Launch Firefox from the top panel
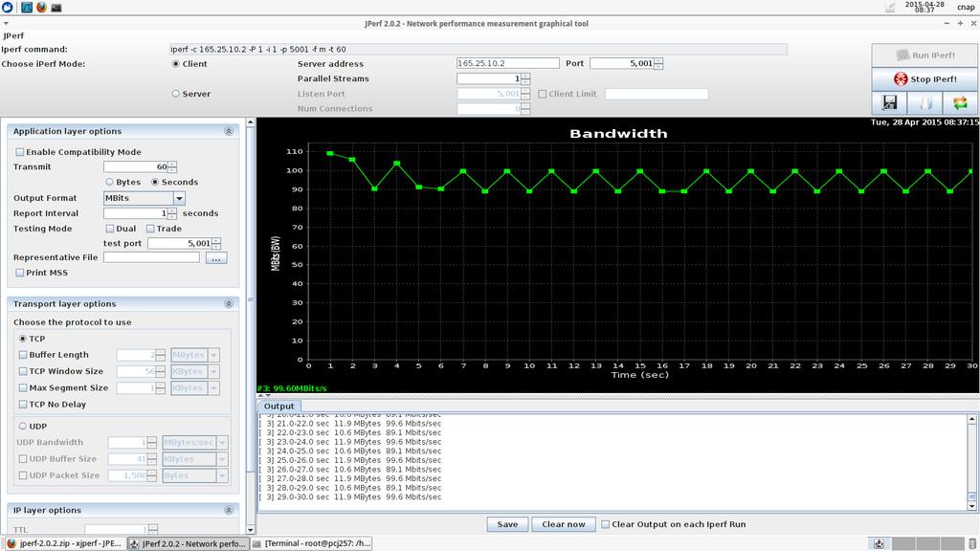The image size is (980, 551). coord(41,8)
